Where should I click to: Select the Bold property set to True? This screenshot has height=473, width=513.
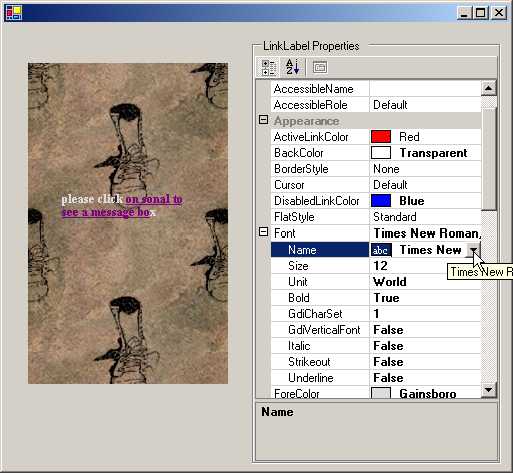376,298
